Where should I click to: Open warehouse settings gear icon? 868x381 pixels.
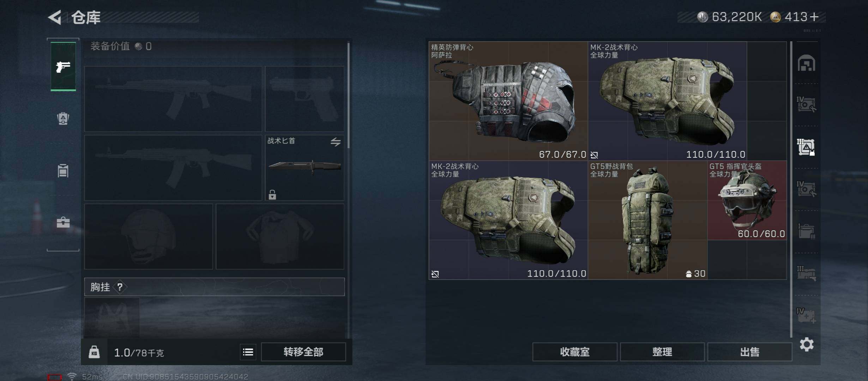coord(807,344)
